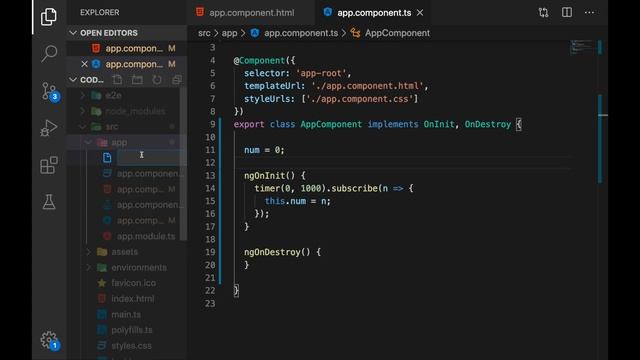
Task: Close app.component.ts tab
Action: tap(420, 13)
